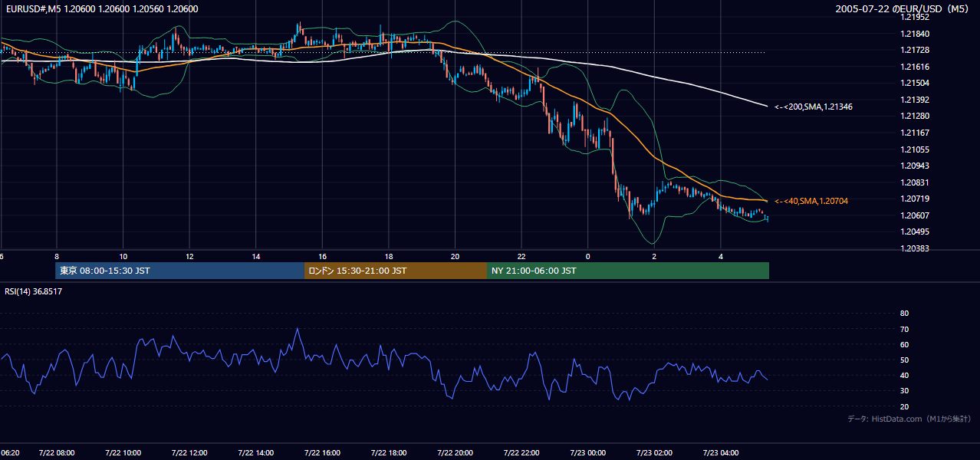Click price level 1.21728 on axis
This screenshot has height=460, width=980.
[914, 50]
